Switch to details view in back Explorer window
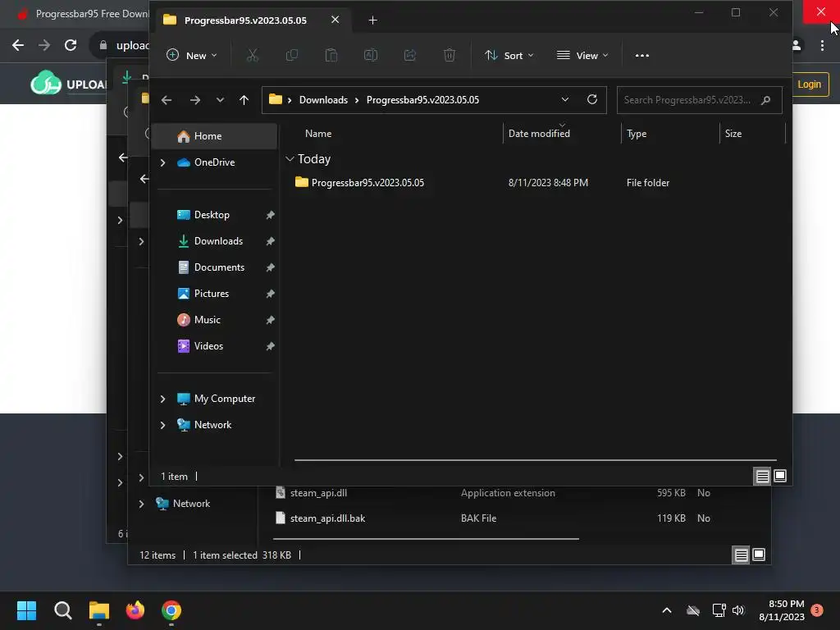Image resolution: width=840 pixels, height=630 pixels. (741, 555)
